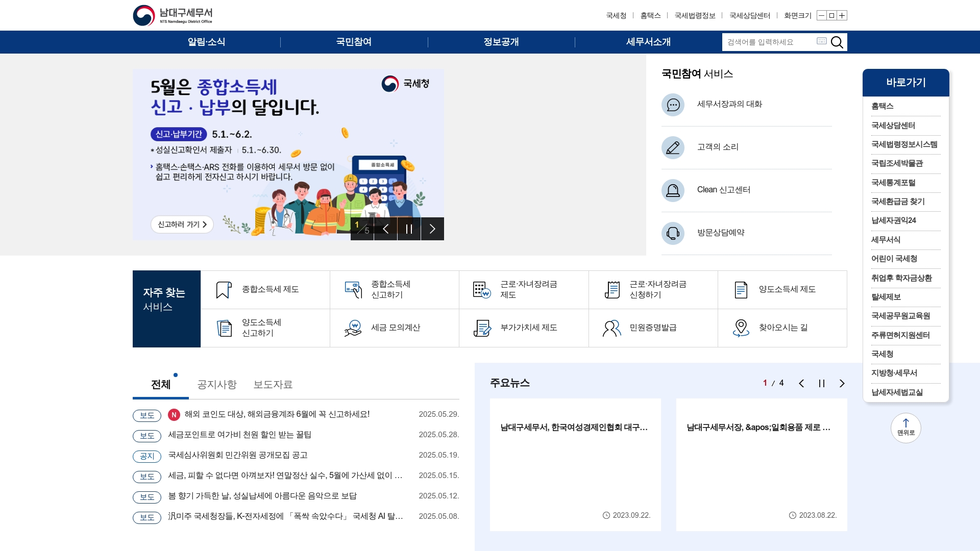980x551 pixels.
Task: Show previous banner slide
Action: coord(385,229)
